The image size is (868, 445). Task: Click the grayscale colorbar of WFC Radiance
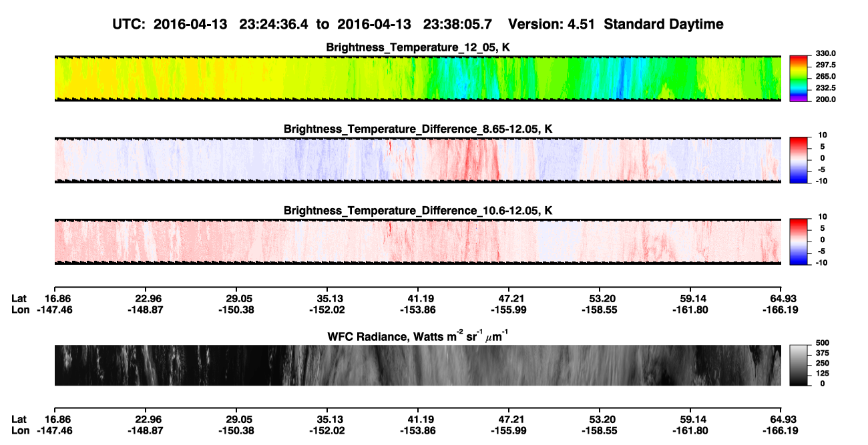point(799,366)
